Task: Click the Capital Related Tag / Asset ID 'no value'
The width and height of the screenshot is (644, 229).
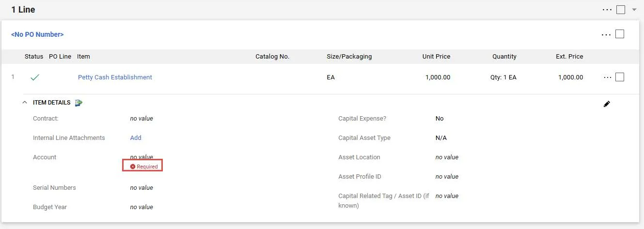Action: (447, 196)
